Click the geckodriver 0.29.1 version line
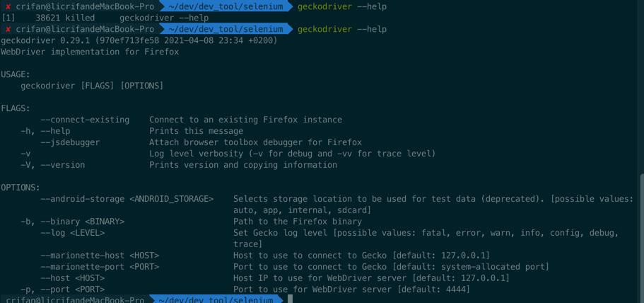 (139, 40)
